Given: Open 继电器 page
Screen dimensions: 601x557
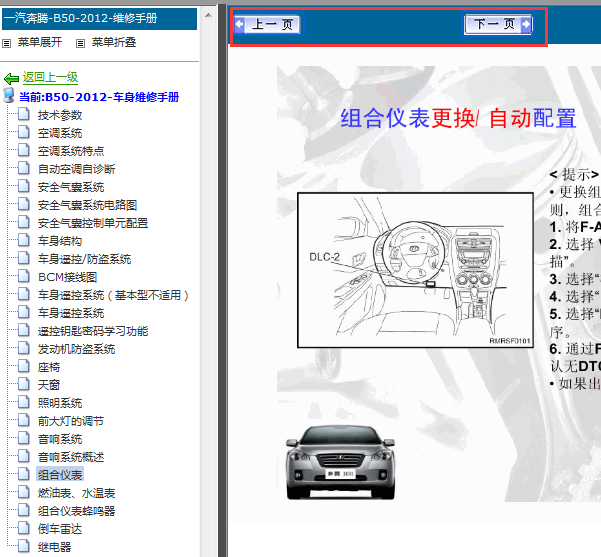Looking at the screenshot, I should click(x=54, y=547).
